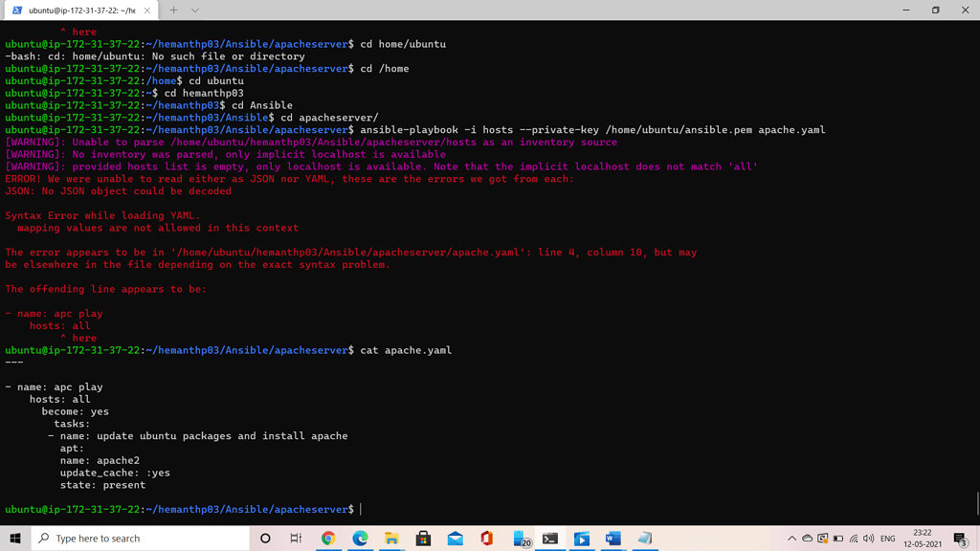Open the ENG language switcher
Image resolution: width=980 pixels, height=551 pixels.
(x=887, y=540)
